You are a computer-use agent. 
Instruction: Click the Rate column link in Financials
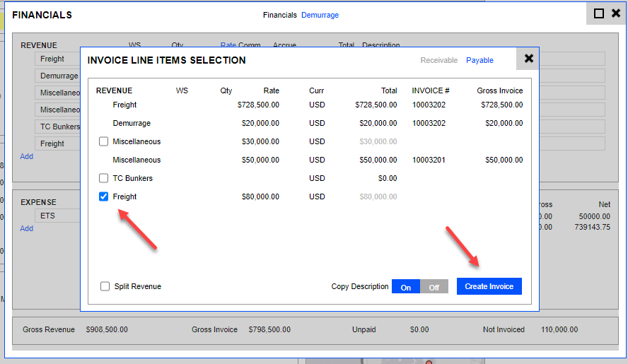click(x=228, y=45)
